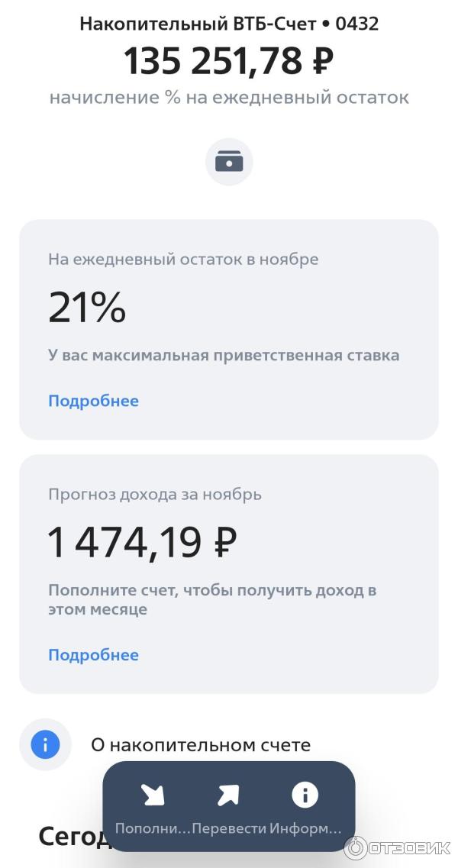458x868 pixels.
Task: Tap the Перевести up-arrow icon
Action: [x=228, y=795]
